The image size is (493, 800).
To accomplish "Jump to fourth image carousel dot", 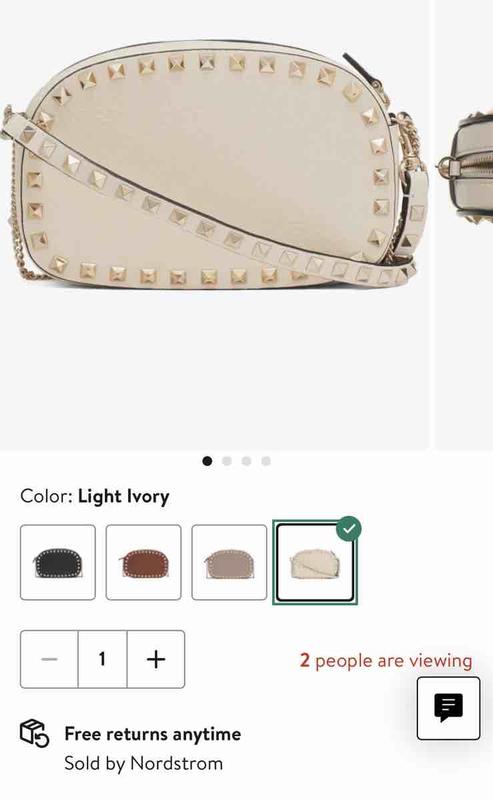I will (x=265, y=461).
